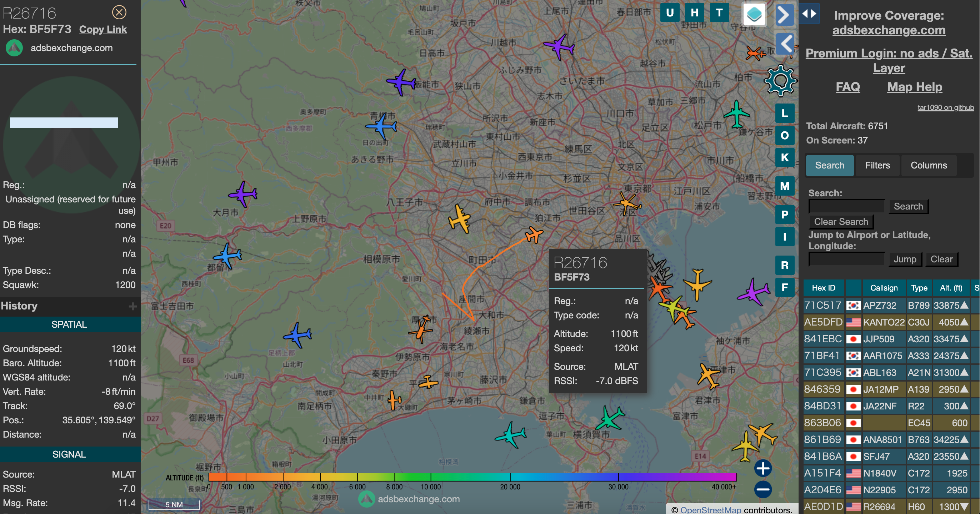Click the Search button next to field
The width and height of the screenshot is (980, 514).
click(908, 206)
